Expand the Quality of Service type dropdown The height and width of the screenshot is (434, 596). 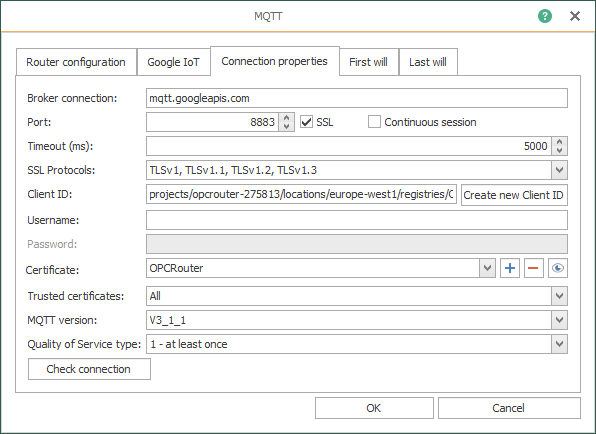click(559, 344)
